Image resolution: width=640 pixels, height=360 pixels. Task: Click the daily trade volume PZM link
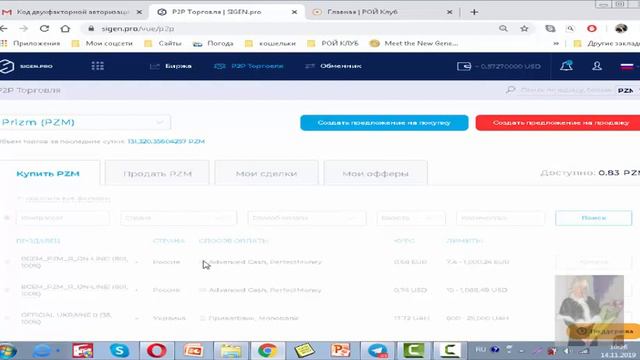pyautogui.click(x=166, y=142)
